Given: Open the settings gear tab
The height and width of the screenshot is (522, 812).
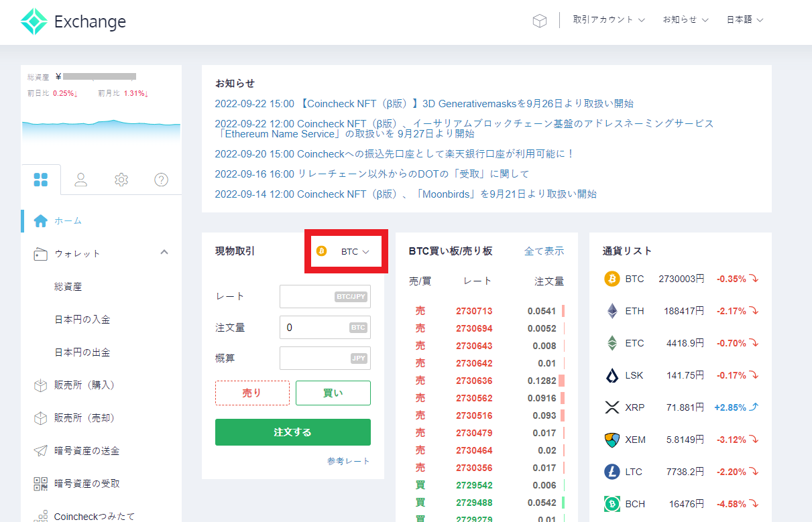Looking at the screenshot, I should (121, 180).
